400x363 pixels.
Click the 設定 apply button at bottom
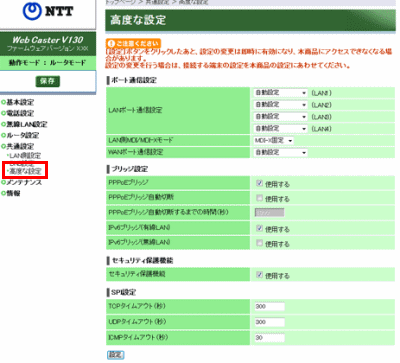click(x=115, y=355)
